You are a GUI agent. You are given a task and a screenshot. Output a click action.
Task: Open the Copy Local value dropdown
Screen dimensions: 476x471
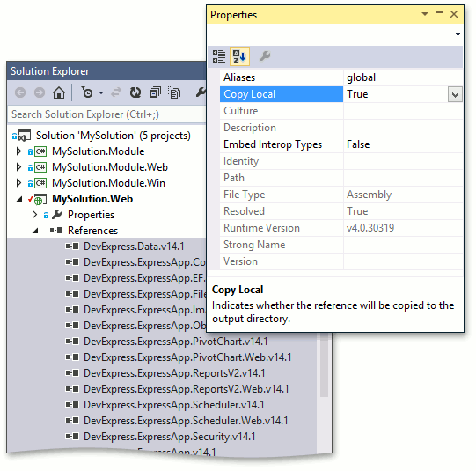(455, 94)
